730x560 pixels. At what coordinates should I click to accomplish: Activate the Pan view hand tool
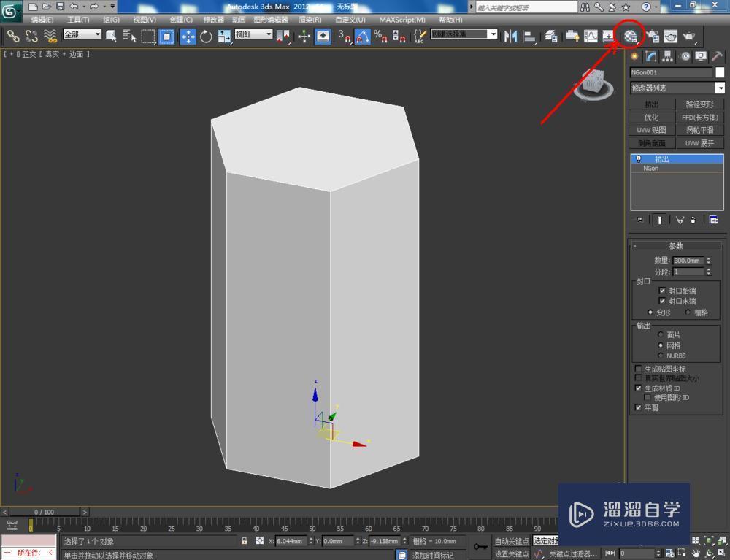point(696,553)
